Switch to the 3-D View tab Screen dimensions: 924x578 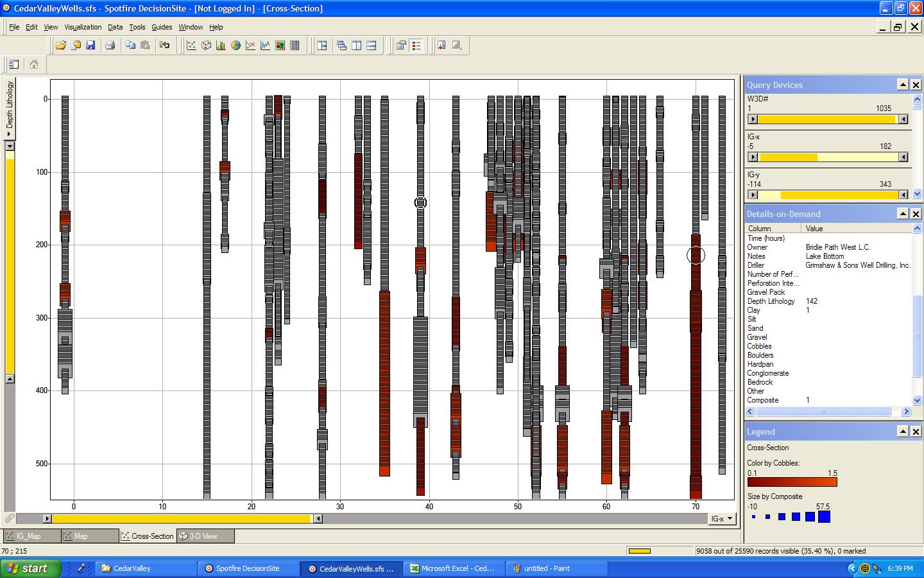point(205,536)
